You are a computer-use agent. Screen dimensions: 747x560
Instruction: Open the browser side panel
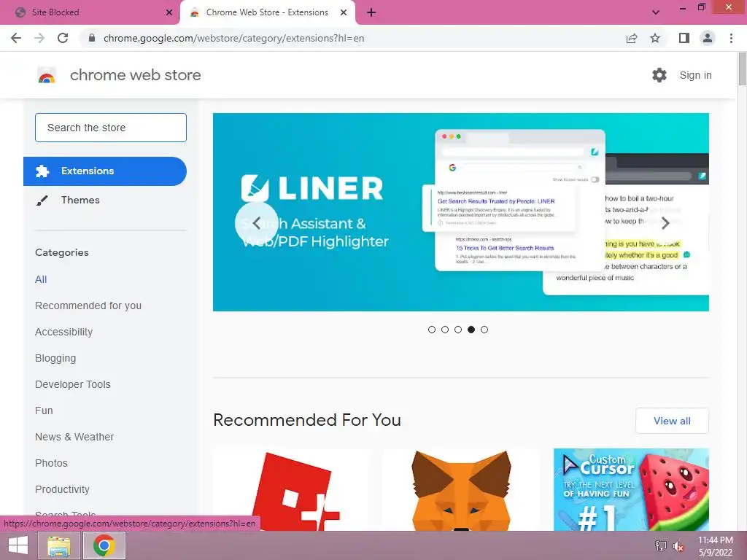[684, 38]
